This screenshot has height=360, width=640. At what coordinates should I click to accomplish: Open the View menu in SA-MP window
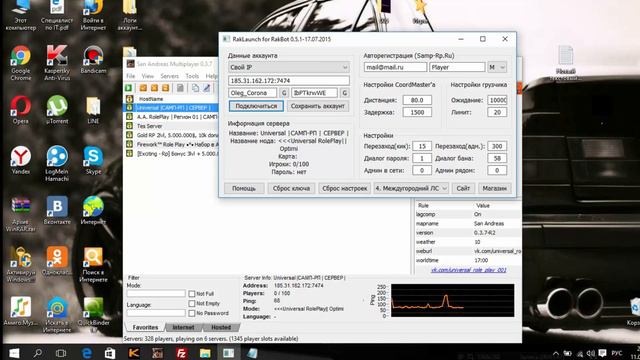[147, 76]
